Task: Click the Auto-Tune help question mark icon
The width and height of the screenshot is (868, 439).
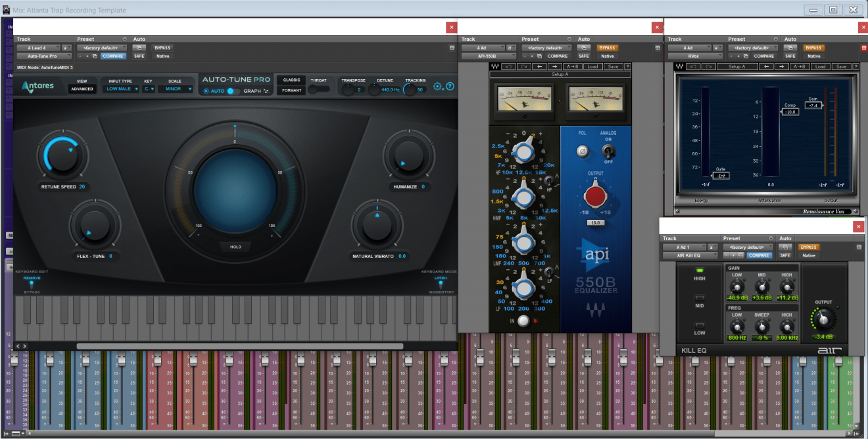Action: [x=450, y=86]
